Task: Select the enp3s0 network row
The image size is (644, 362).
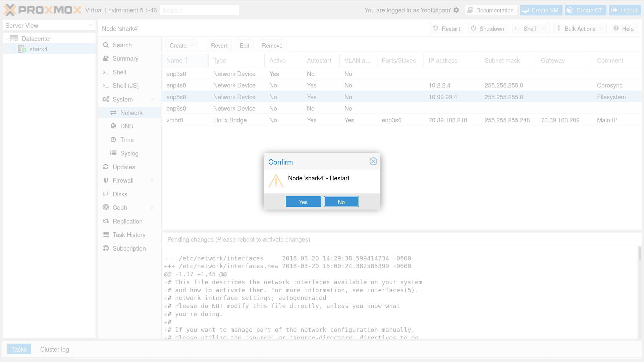Action: 402,74
